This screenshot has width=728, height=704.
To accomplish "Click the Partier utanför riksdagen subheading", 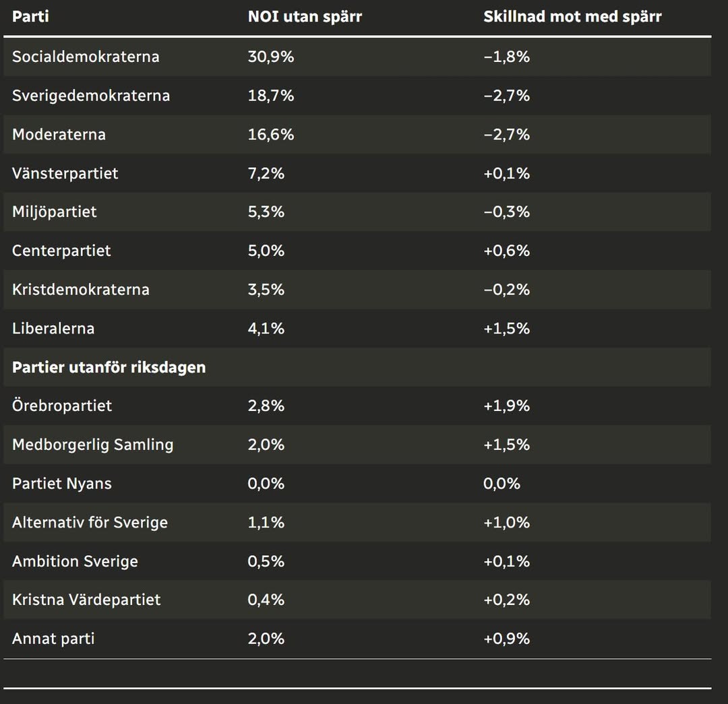I will point(109,368).
